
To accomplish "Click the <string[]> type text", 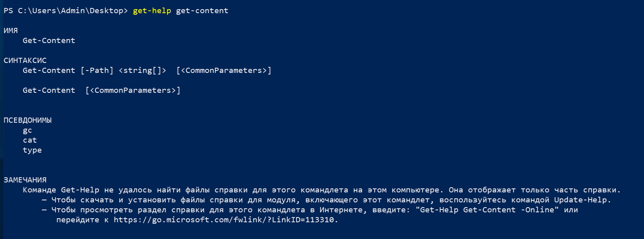I will (142, 71).
